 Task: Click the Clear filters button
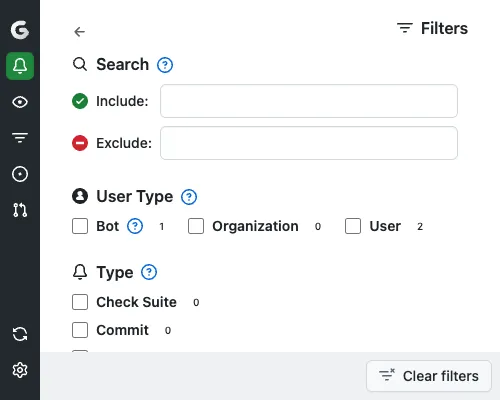[x=429, y=376]
